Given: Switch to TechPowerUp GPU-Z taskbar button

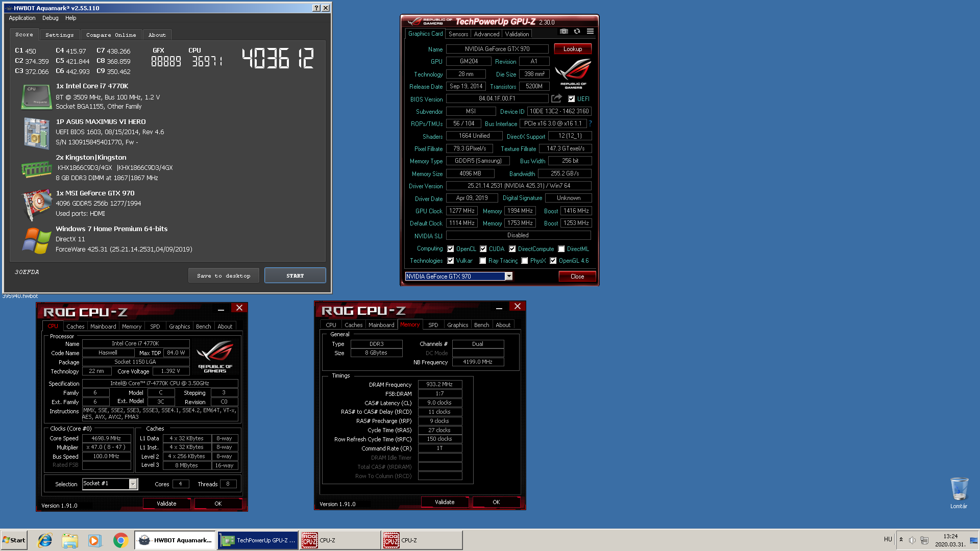Looking at the screenshot, I should coord(258,540).
